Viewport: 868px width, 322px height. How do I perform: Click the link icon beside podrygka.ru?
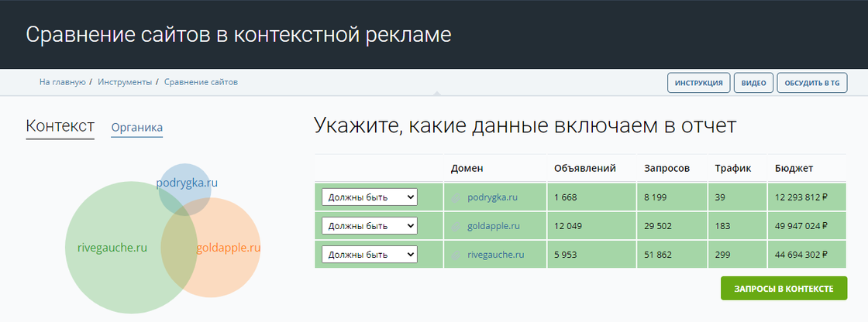pyautogui.click(x=456, y=197)
